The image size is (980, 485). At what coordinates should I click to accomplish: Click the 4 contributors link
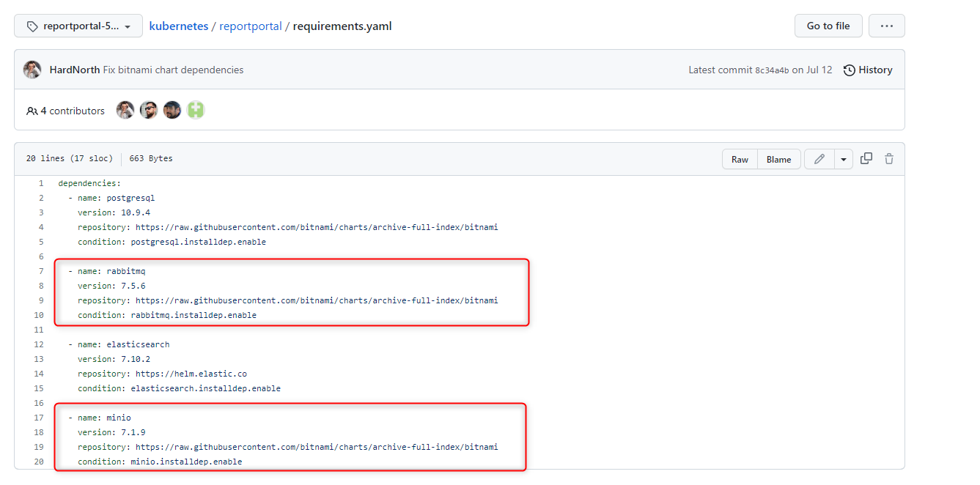73,111
